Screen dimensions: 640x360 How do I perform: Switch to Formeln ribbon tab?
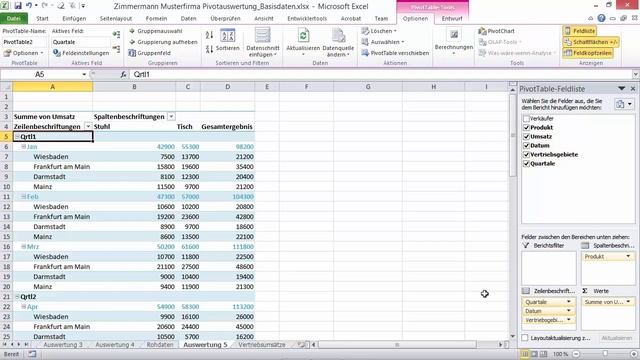156,18
